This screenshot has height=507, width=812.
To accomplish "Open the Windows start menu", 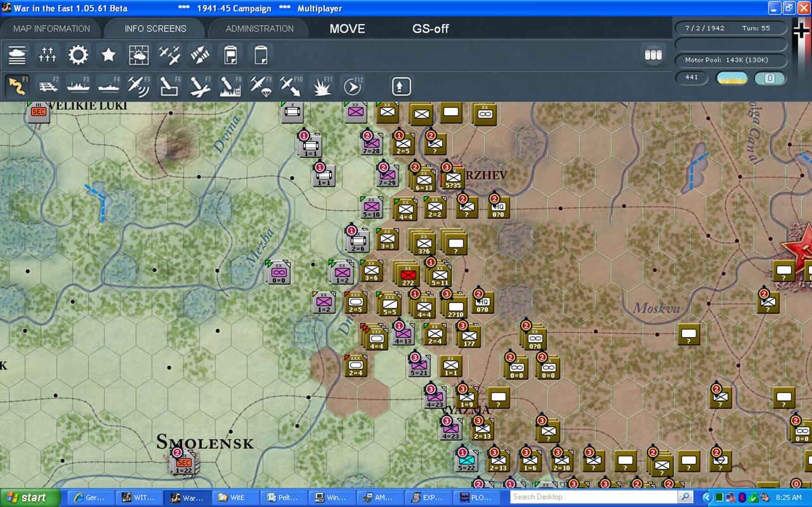I will point(30,498).
